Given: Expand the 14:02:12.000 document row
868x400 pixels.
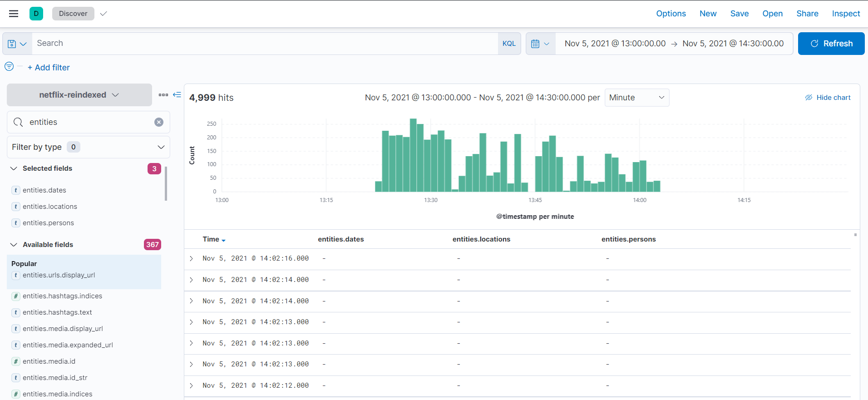Looking at the screenshot, I should (x=192, y=385).
